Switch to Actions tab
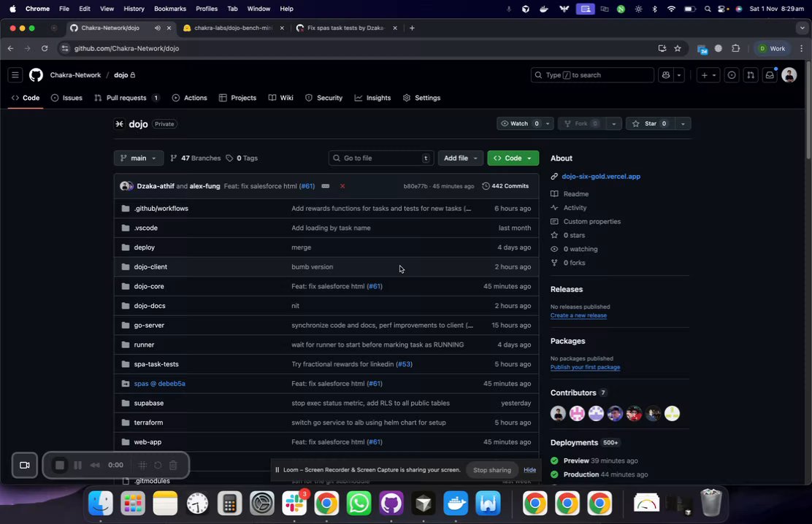 (x=190, y=98)
